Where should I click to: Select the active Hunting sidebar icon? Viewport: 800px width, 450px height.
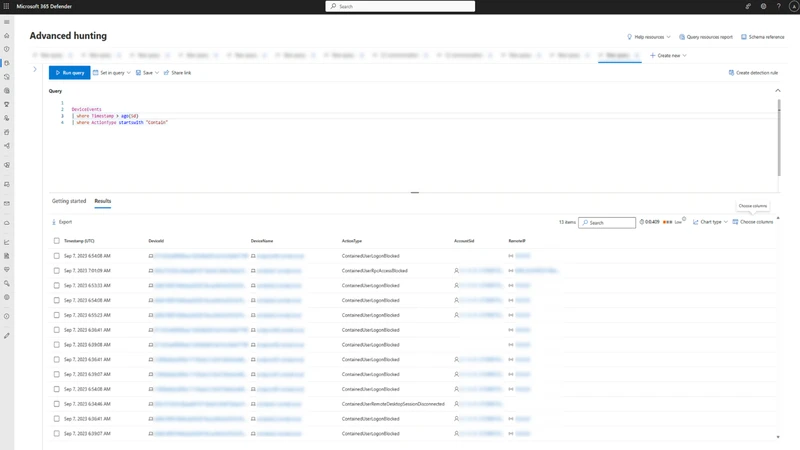click(7, 63)
